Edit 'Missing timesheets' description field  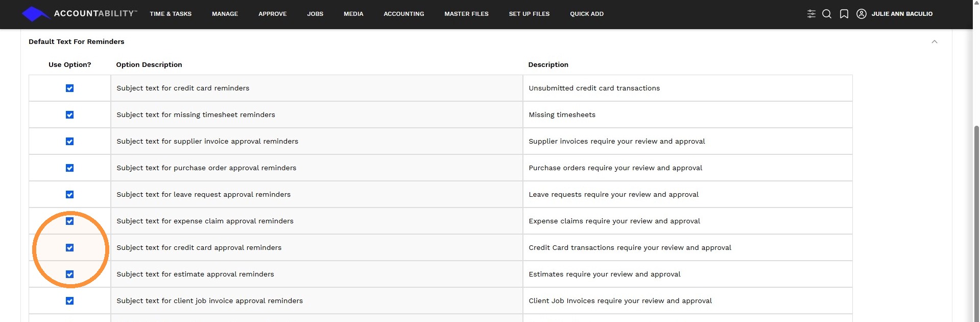coord(687,115)
